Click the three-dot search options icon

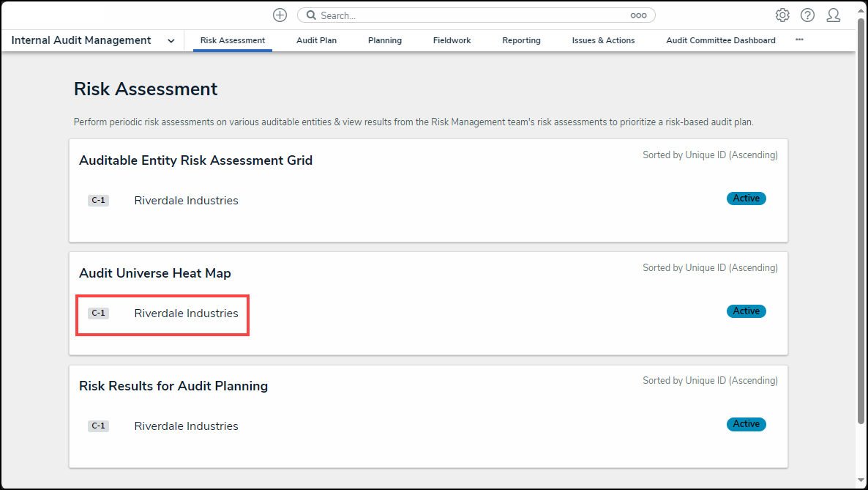point(638,15)
